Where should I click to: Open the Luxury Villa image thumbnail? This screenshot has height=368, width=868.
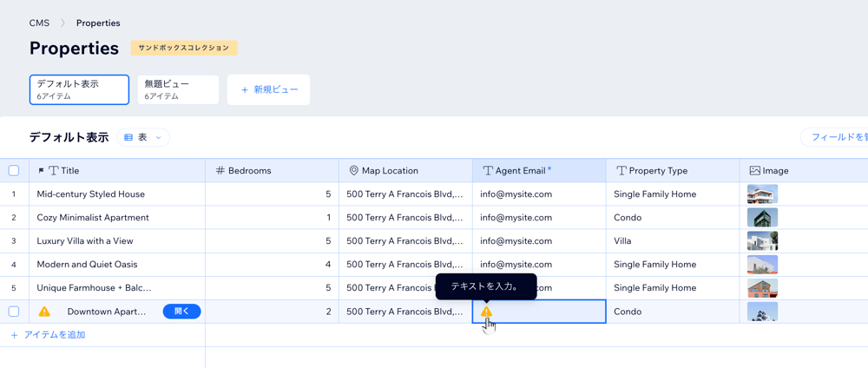point(762,240)
